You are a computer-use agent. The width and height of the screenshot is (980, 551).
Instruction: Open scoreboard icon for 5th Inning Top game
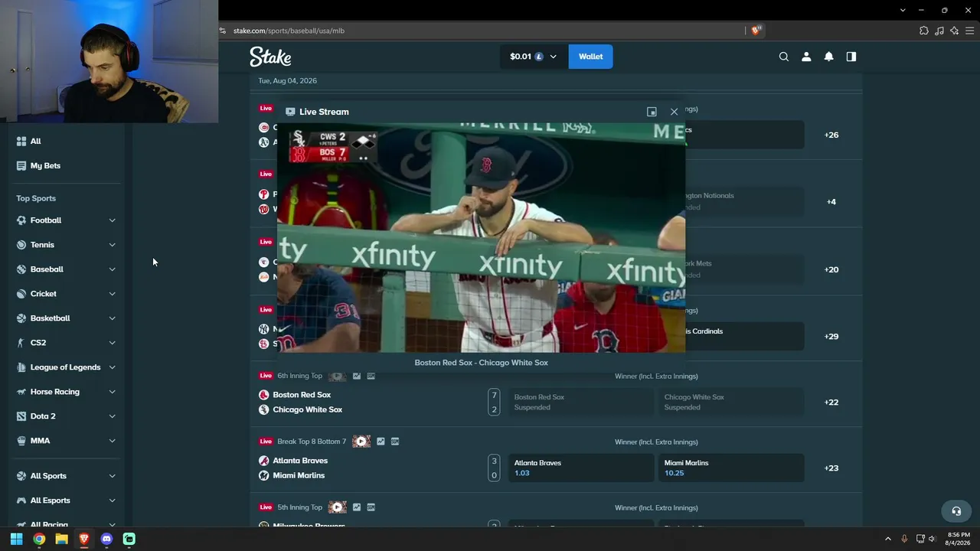371,507
